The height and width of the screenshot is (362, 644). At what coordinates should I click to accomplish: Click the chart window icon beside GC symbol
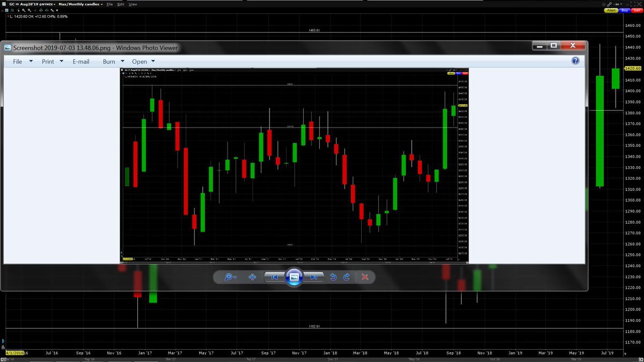[4, 4]
